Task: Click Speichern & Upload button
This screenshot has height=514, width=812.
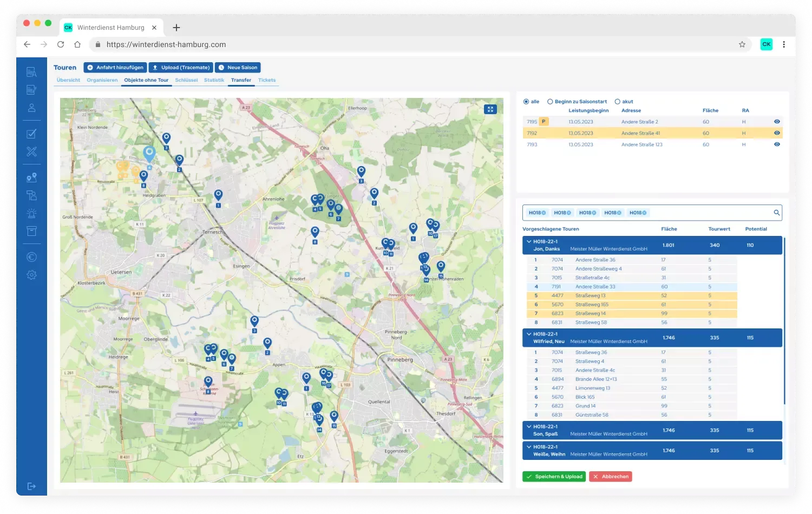Action: pyautogui.click(x=554, y=477)
